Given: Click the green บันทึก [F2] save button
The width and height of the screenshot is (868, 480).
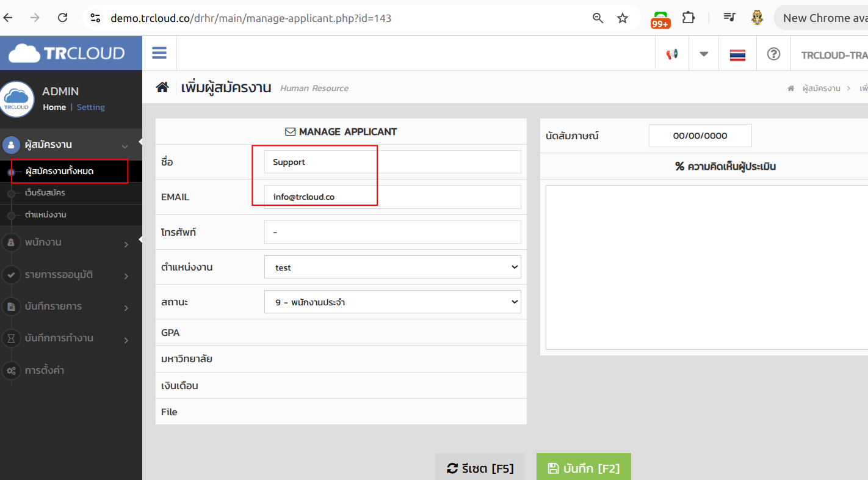Looking at the screenshot, I should coord(584,468).
